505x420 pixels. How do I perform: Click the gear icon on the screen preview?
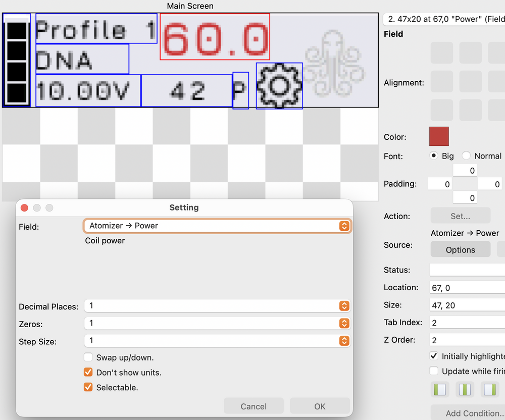(x=279, y=86)
